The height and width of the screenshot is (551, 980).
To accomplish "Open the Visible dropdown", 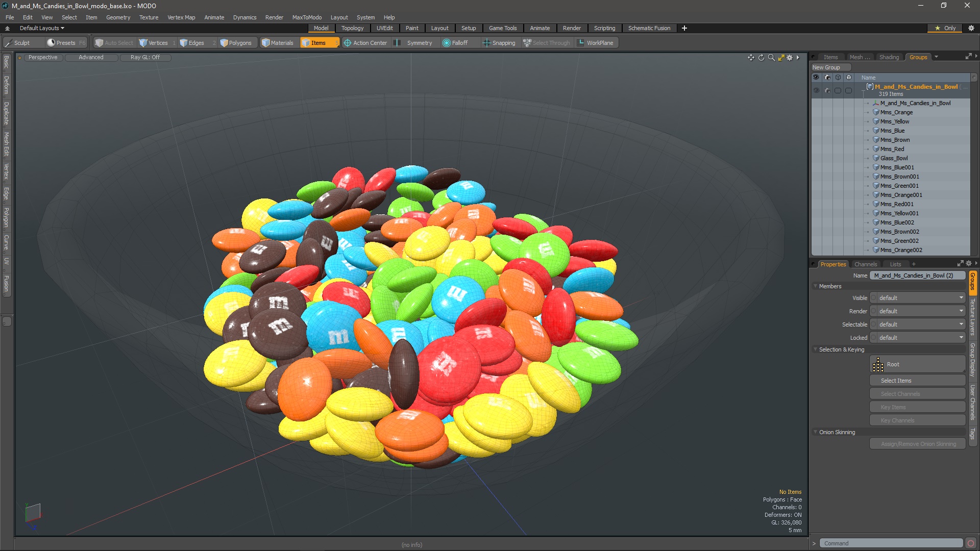I will (917, 298).
